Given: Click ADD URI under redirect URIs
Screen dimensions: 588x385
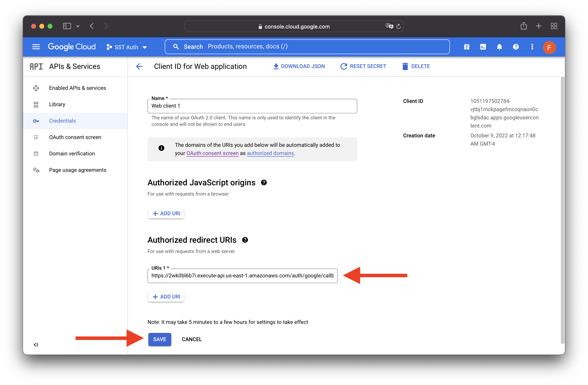Looking at the screenshot, I should click(166, 297).
